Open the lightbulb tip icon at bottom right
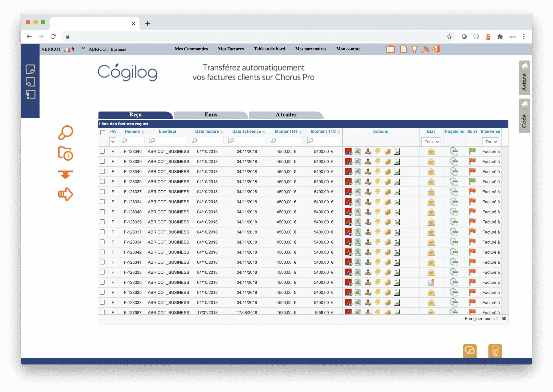Screen dimensions: 553x392 495,351
